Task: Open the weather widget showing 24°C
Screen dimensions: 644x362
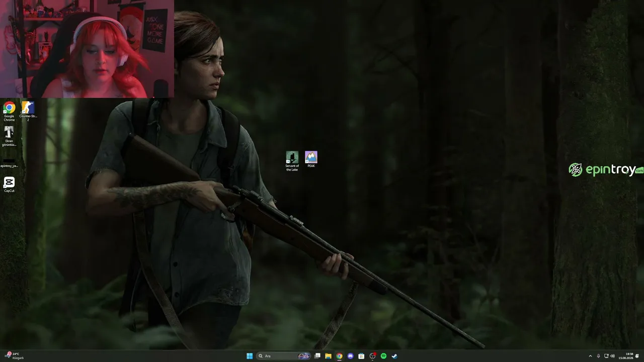Action: [x=14, y=356]
